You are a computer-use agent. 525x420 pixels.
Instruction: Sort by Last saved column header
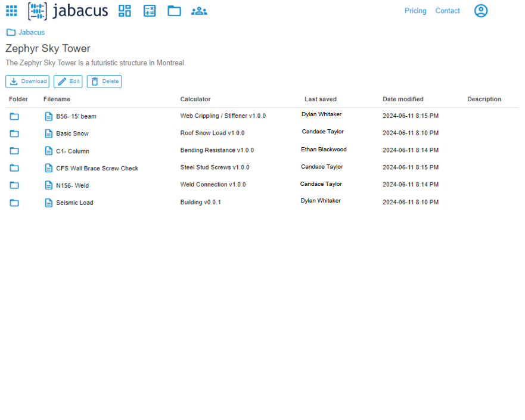click(x=321, y=99)
